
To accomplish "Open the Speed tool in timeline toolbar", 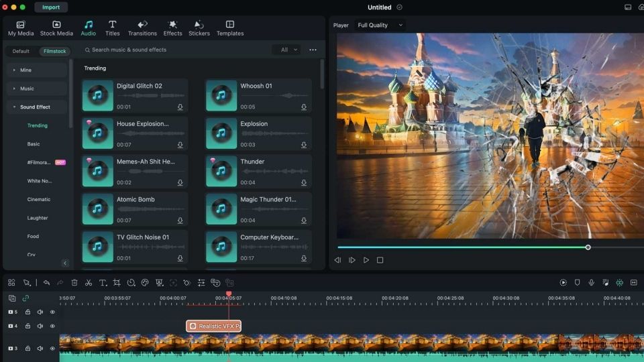I will pyautogui.click(x=131, y=283).
